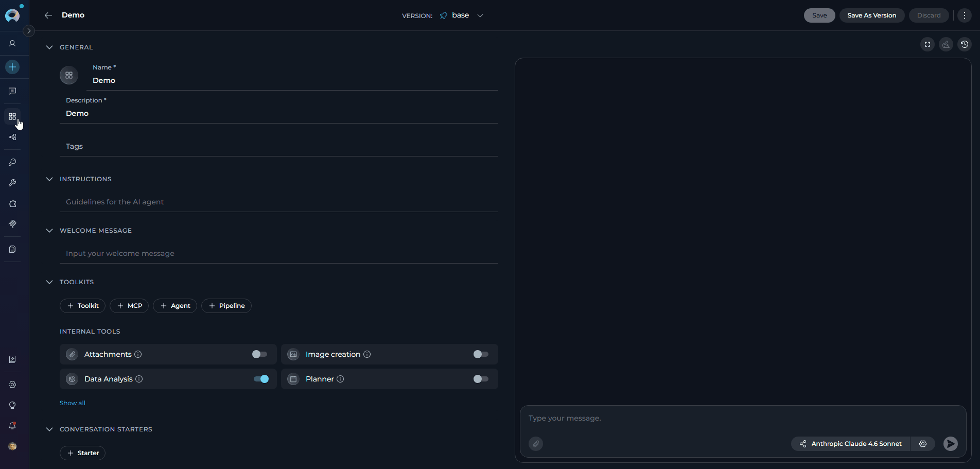Open the user profile icon in sidebar
This screenshot has width=980, height=469.
(x=12, y=44)
